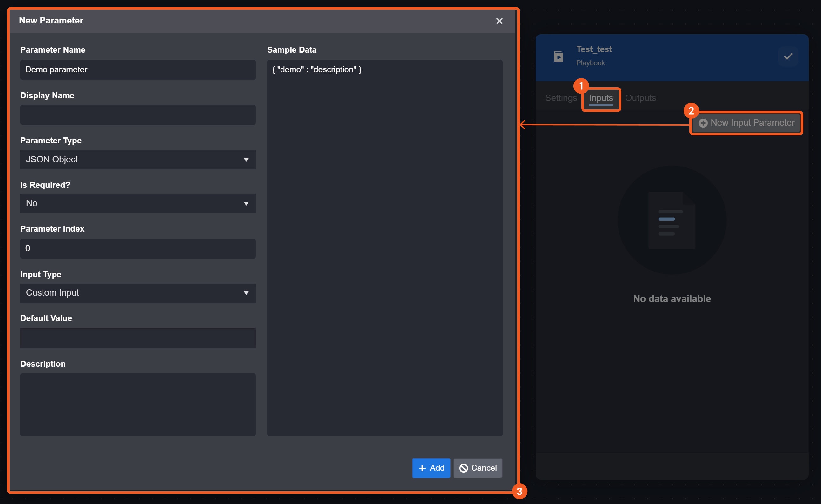This screenshot has width=821, height=504.
Task: Click the plus icon on New Input Parameter
Action: point(703,123)
